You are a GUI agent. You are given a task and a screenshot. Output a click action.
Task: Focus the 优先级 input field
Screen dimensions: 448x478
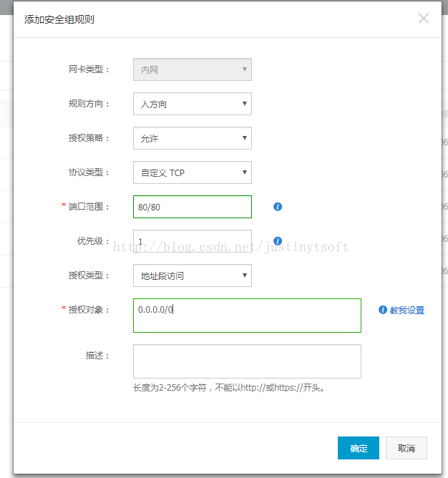[192, 241]
